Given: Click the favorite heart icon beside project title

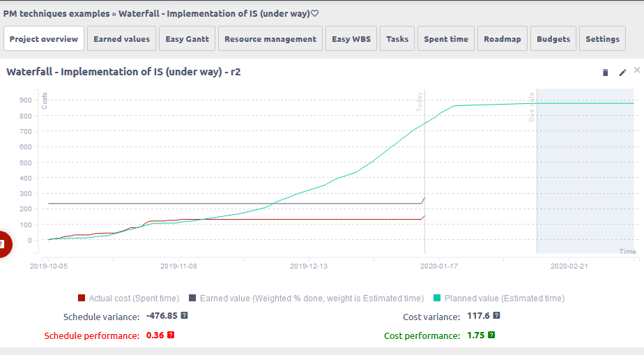Looking at the screenshot, I should 314,13.
